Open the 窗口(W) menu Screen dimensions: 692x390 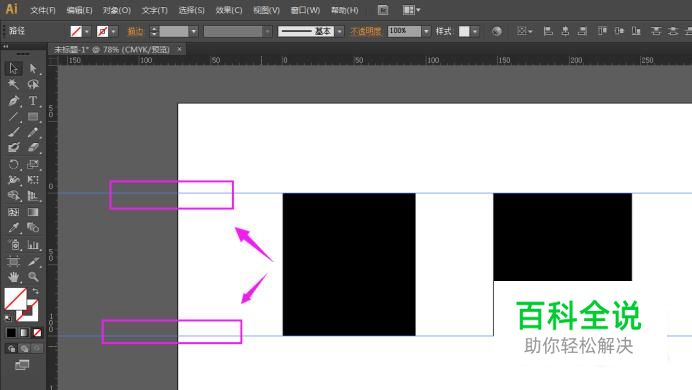(x=305, y=10)
